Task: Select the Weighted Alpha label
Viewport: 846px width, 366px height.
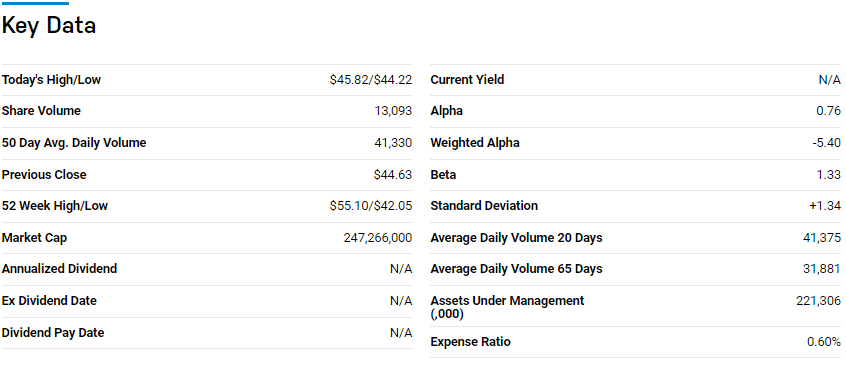Action: (475, 143)
